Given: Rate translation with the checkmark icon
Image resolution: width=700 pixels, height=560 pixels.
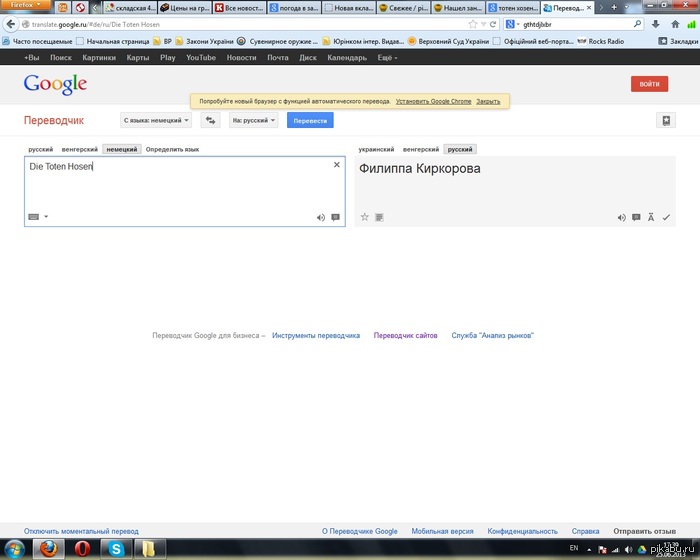Looking at the screenshot, I should 666,217.
